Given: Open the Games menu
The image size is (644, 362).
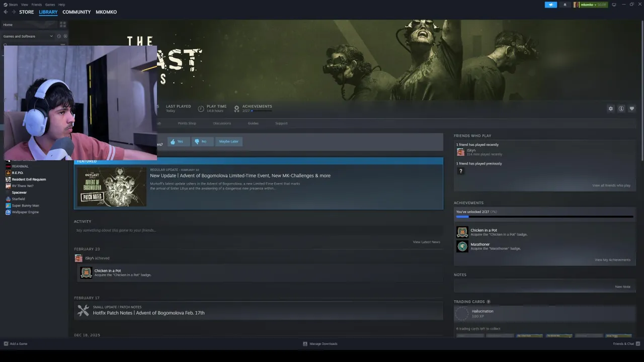Looking at the screenshot, I should pyautogui.click(x=50, y=5).
